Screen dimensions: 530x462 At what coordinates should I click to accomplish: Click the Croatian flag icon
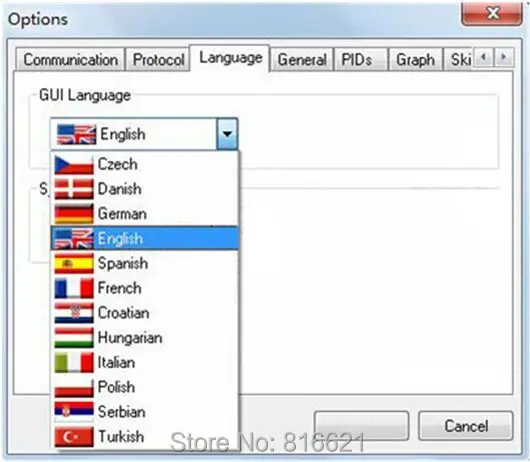[x=74, y=313]
